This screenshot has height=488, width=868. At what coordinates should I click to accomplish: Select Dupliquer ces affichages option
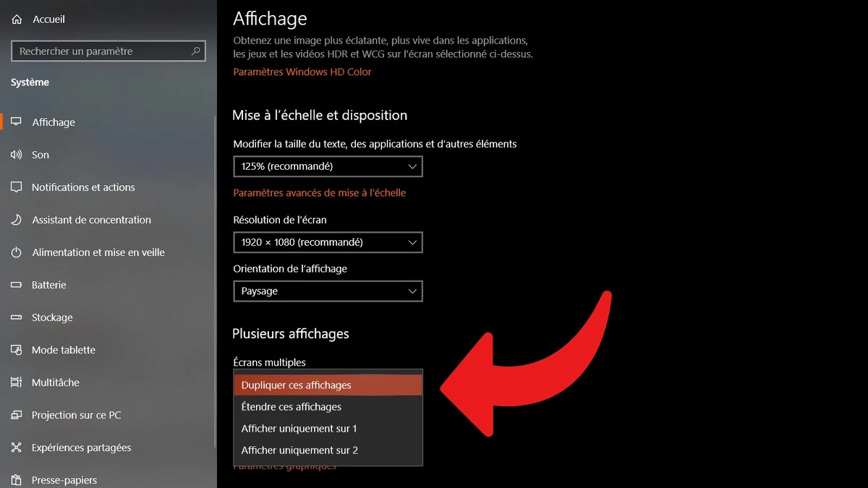(328, 385)
